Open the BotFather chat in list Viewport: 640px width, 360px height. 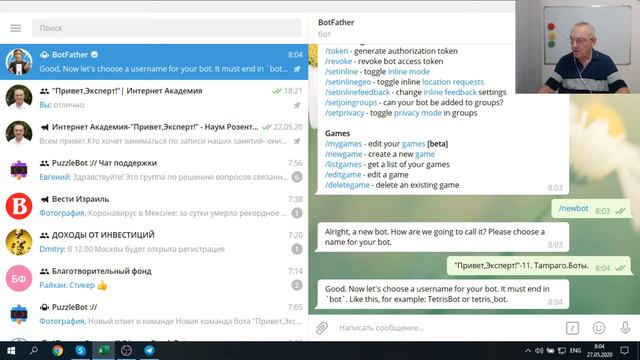coord(154,62)
